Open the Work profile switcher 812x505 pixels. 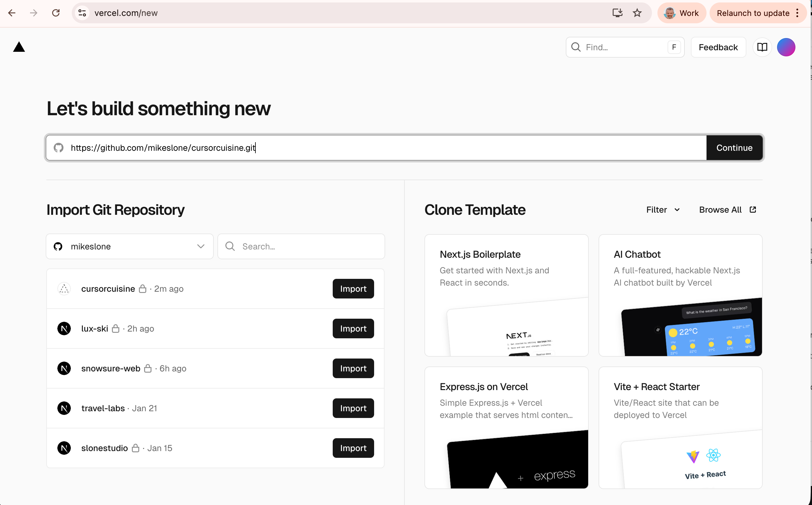681,13
